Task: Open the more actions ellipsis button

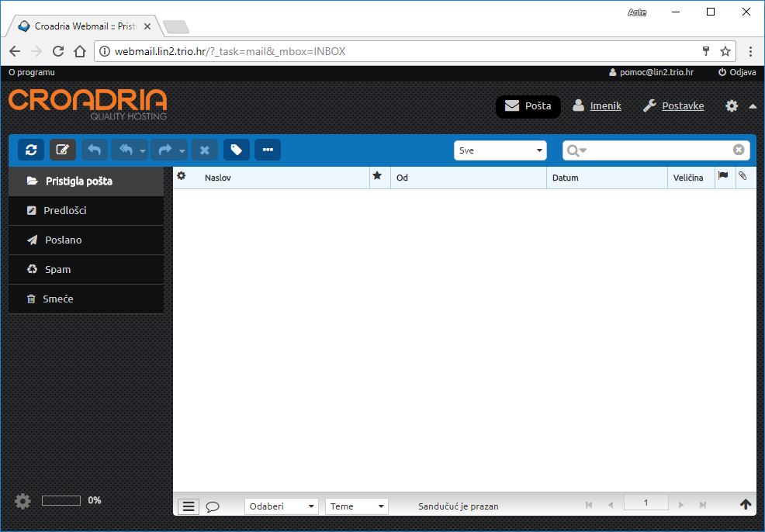Action: click(x=268, y=150)
